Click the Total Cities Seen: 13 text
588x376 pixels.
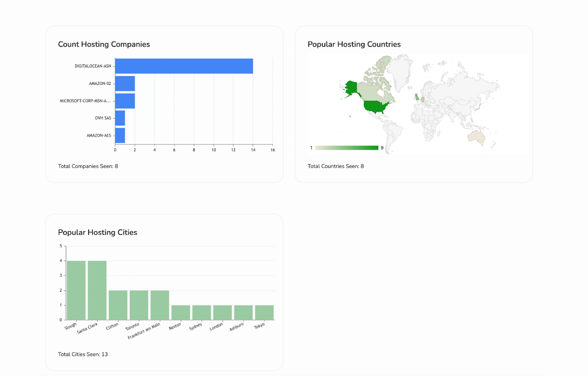[83, 354]
